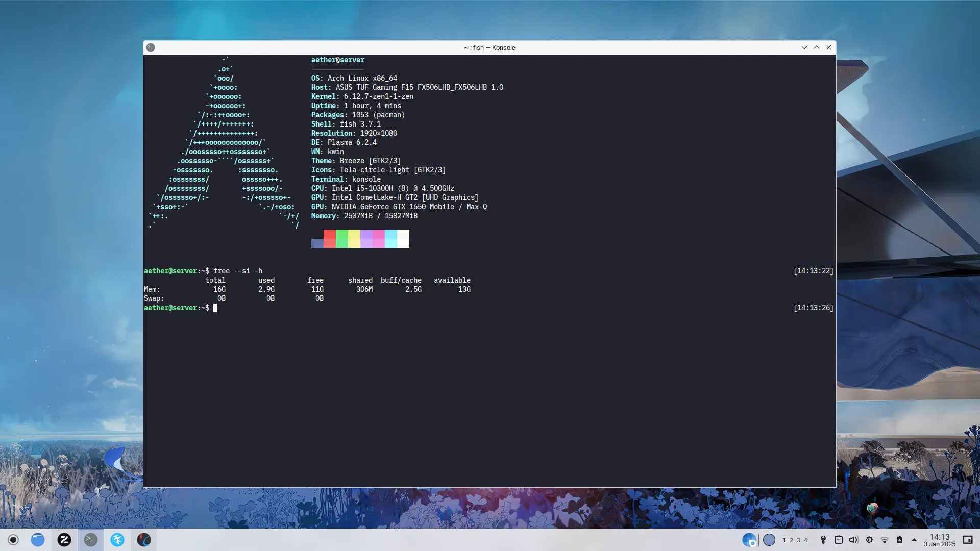
Task: Switch to virtual desktop 2
Action: (x=791, y=540)
